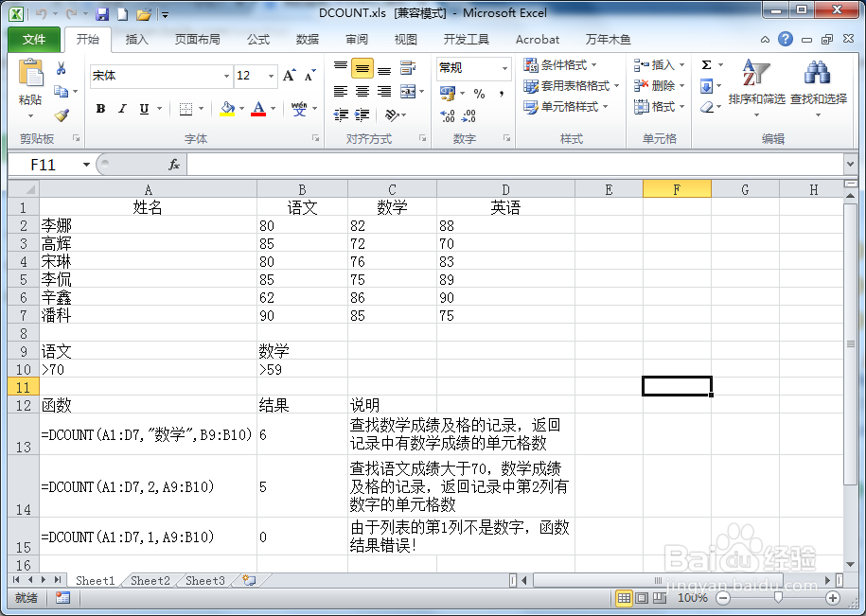The width and height of the screenshot is (866, 616).
Task: Switch to the 插入 ribbon tab
Action: [x=137, y=40]
